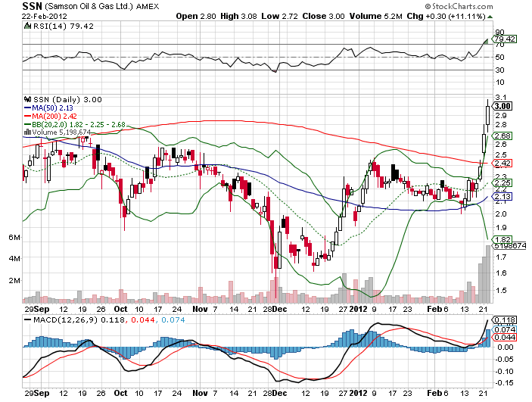
Task: Click the boxed 0.074 MACD histogram axis tag
Action: coord(505,329)
